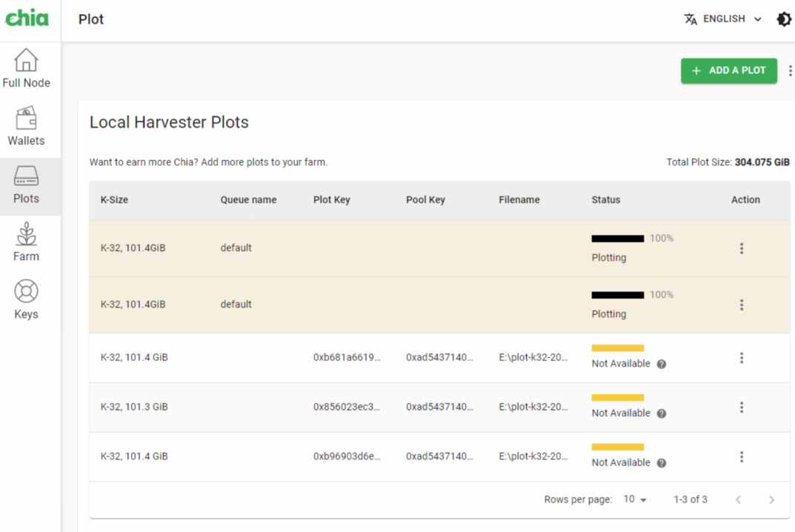The height and width of the screenshot is (532, 795).
Task: Open the ENGLISH language dropdown
Action: (x=722, y=19)
